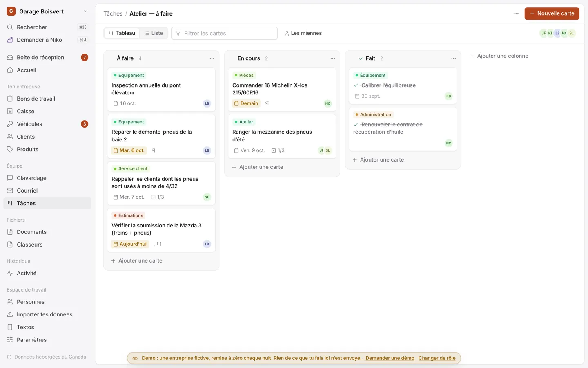Open Fait column options menu

454,58
